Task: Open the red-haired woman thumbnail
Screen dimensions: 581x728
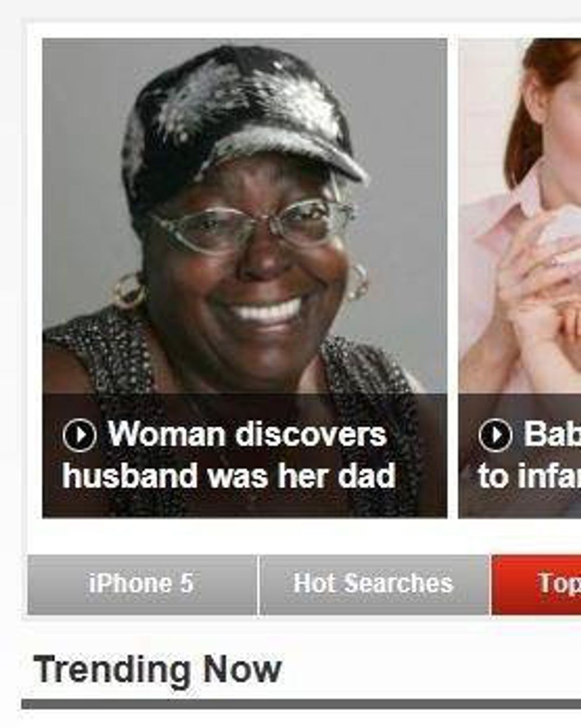Action: point(520,278)
